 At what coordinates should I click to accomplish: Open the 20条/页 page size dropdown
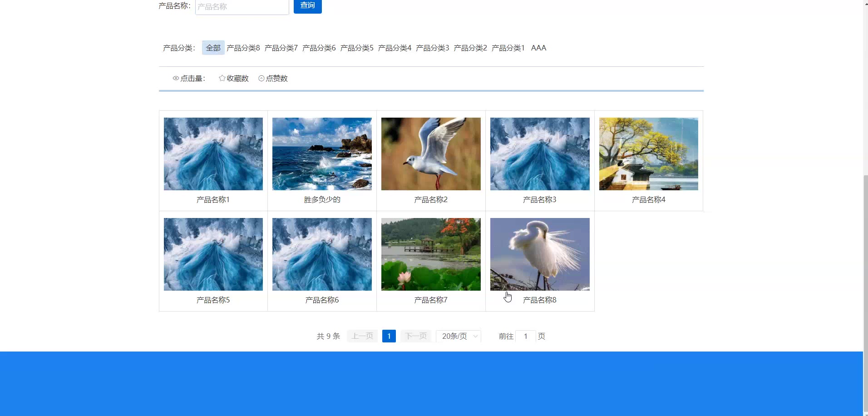pos(458,336)
